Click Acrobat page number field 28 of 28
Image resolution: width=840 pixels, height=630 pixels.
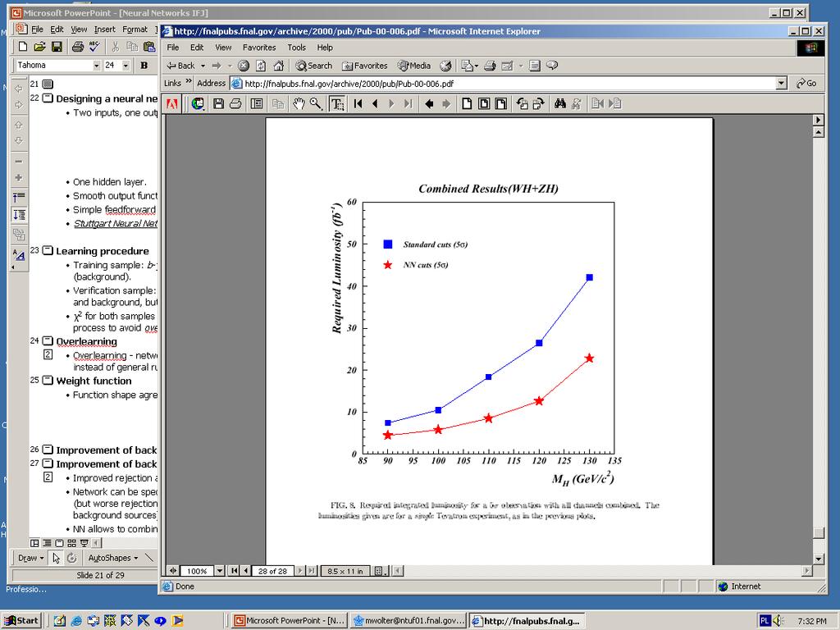pos(272,571)
